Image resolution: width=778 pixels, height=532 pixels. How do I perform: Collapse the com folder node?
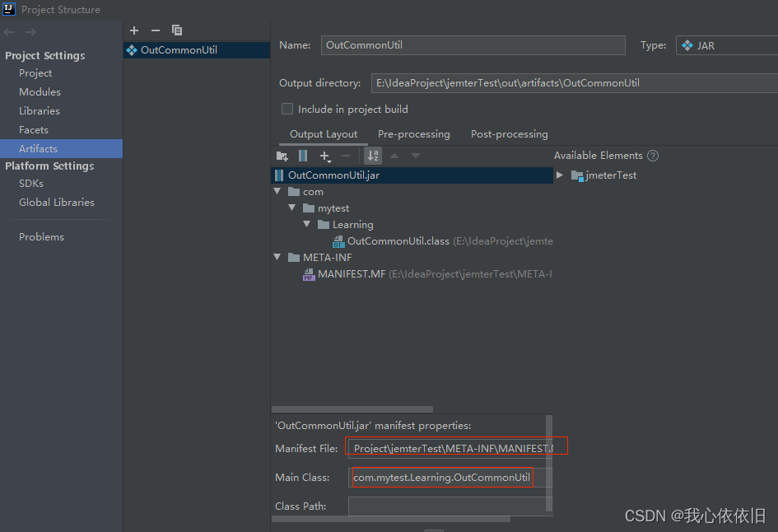(x=278, y=191)
